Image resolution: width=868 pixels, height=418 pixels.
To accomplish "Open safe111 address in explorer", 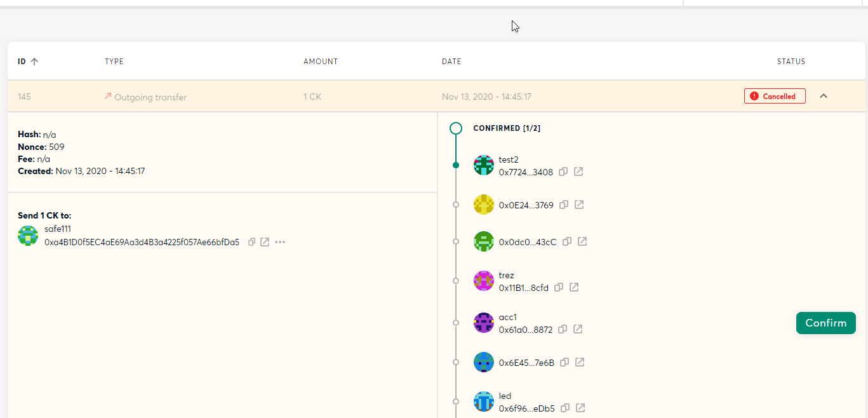I will (265, 242).
